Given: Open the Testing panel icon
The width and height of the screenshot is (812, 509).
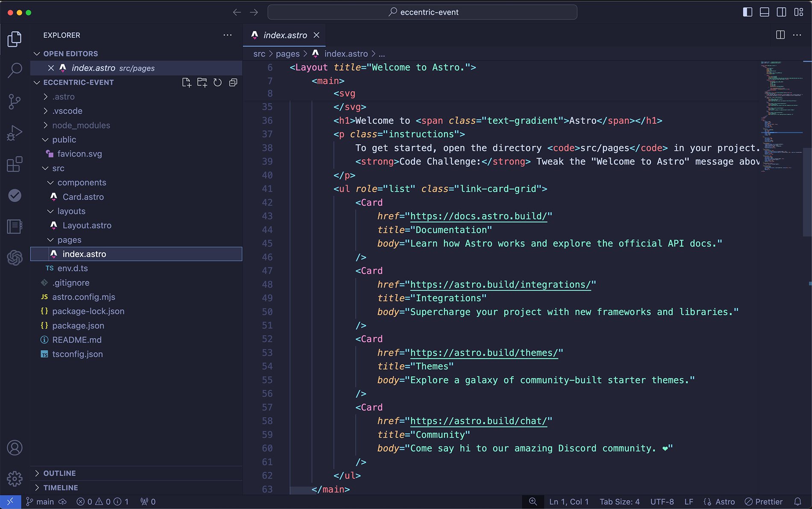Looking at the screenshot, I should click(15, 195).
